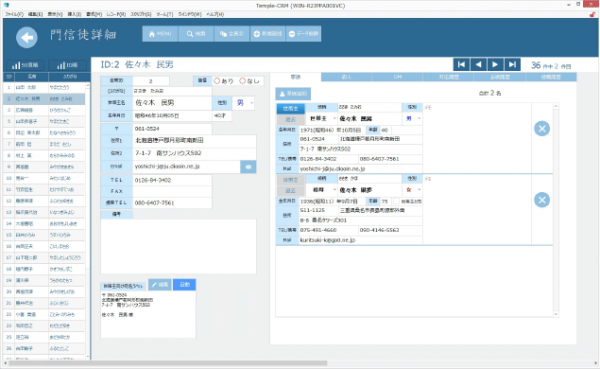Open second family member's 女 gender dropdown

pyautogui.click(x=412, y=190)
